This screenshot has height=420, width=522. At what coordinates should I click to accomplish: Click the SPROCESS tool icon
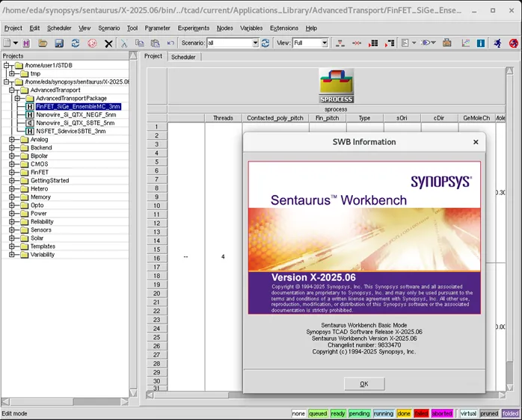[337, 86]
